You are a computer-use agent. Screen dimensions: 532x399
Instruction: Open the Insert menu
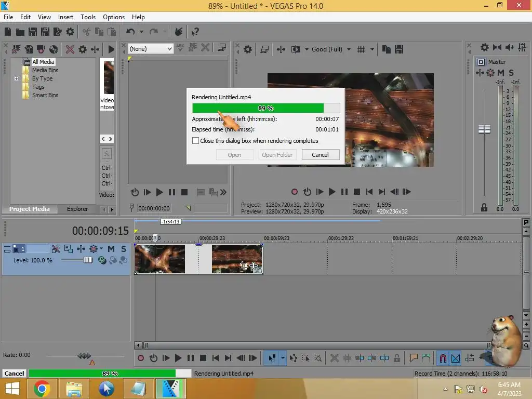coord(65,17)
